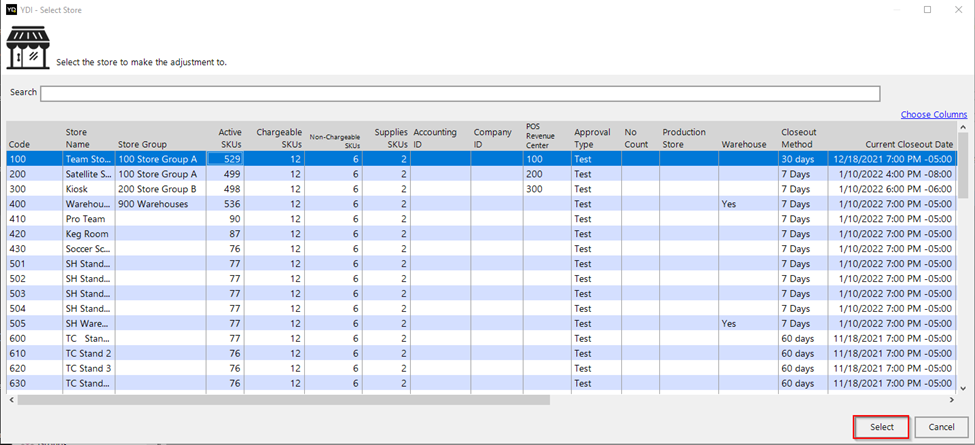Sort by Active SKUs column header
The image size is (975, 445).
click(x=230, y=138)
